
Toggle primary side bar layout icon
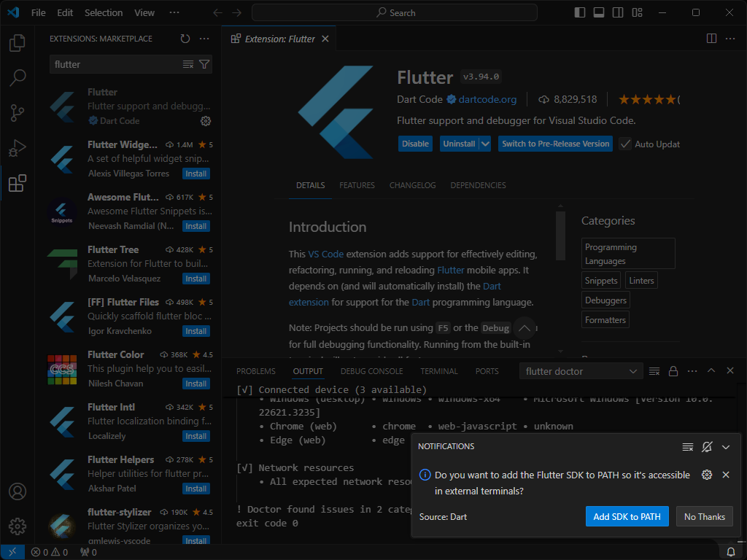pos(580,12)
